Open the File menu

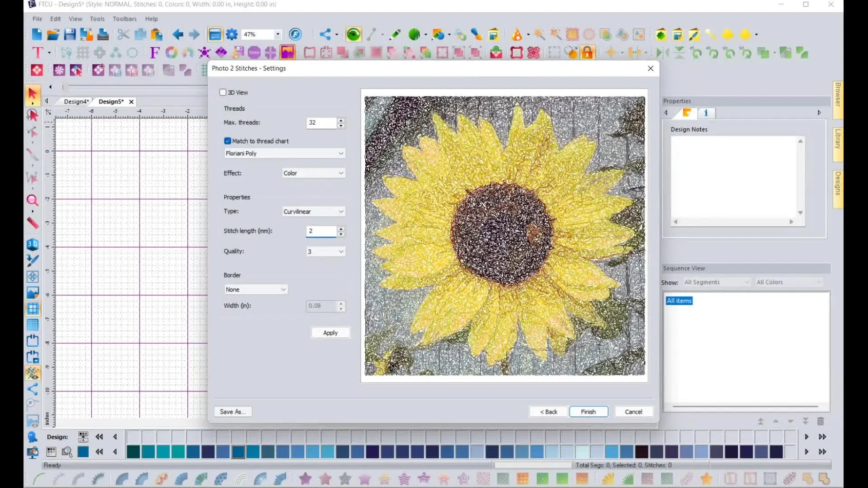pyautogui.click(x=37, y=19)
